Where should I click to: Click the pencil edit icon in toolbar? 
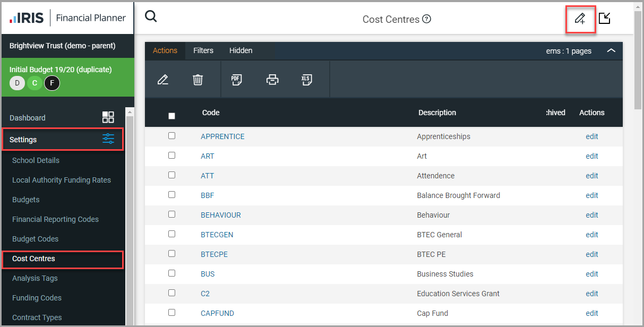tap(163, 80)
